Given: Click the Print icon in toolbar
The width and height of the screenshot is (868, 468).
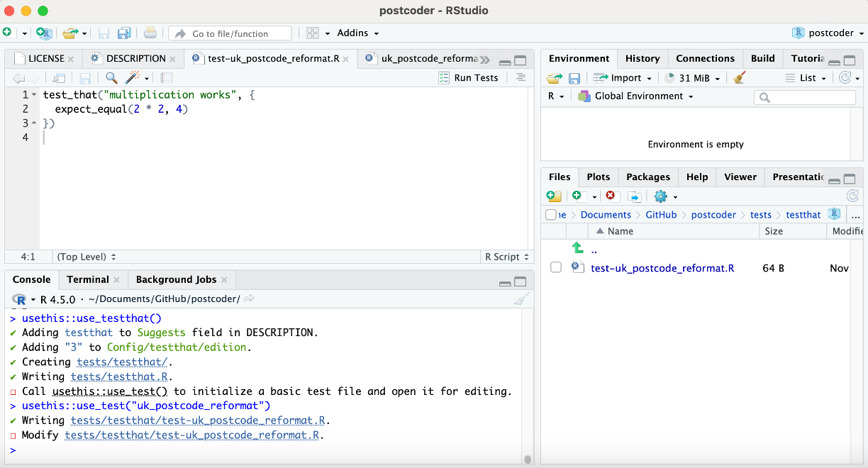Looking at the screenshot, I should [x=150, y=33].
